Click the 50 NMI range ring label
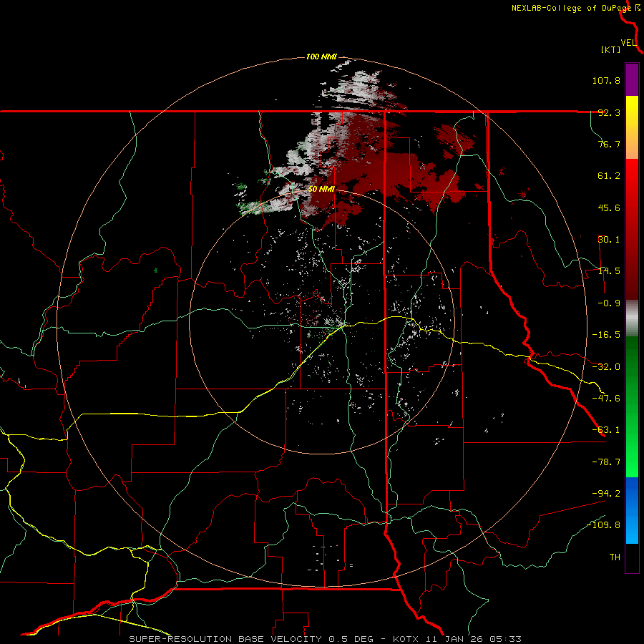644x644 pixels. point(321,189)
